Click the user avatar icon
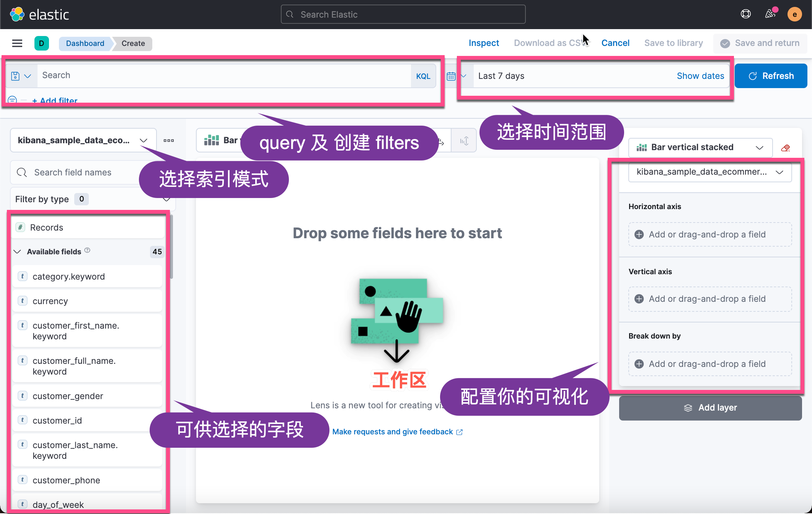 coord(794,15)
